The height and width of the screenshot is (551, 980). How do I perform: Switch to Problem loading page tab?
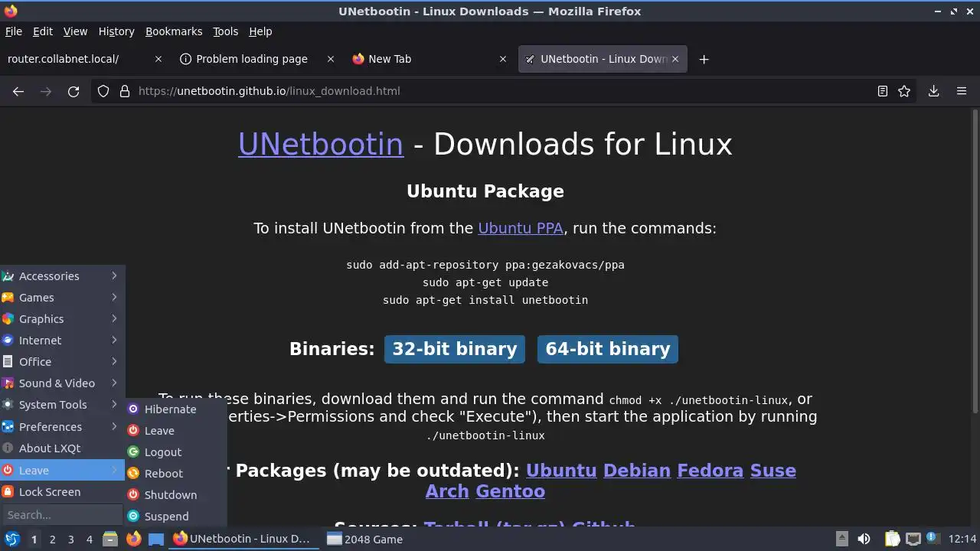coord(256,59)
